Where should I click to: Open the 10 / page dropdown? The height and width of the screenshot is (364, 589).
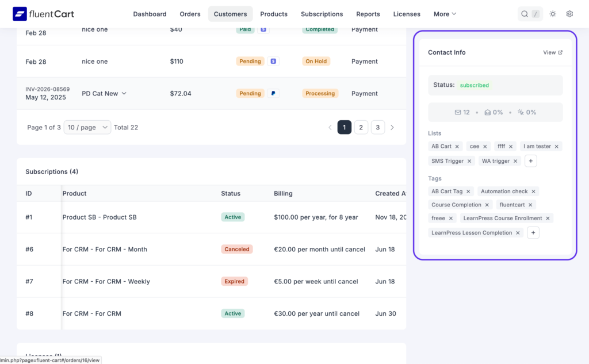point(87,127)
